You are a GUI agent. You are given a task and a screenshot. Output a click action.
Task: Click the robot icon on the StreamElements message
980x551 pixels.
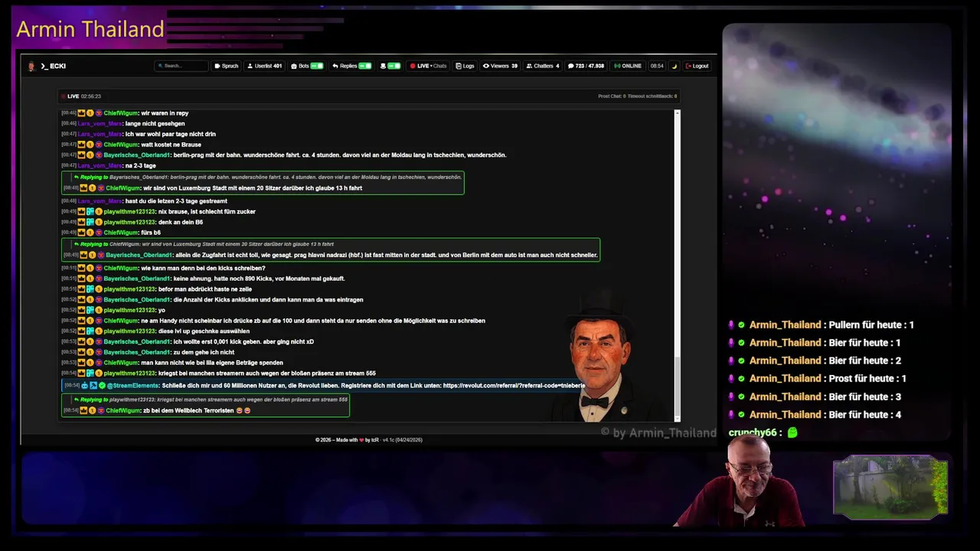tap(85, 386)
